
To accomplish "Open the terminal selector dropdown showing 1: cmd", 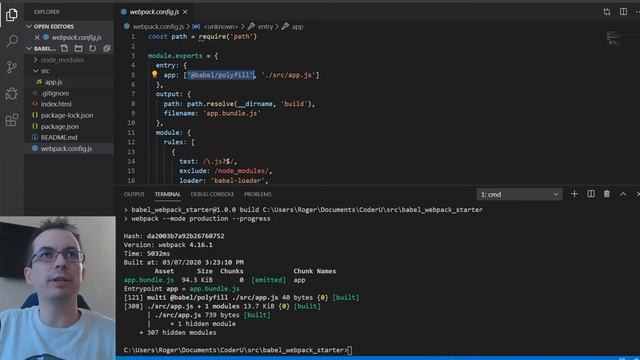I will [519, 194].
